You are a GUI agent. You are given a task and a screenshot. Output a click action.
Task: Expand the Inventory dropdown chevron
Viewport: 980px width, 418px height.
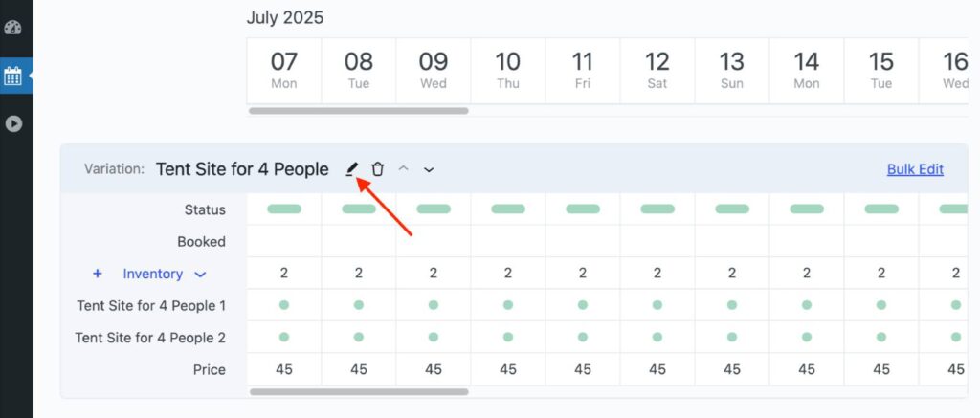[200, 275]
